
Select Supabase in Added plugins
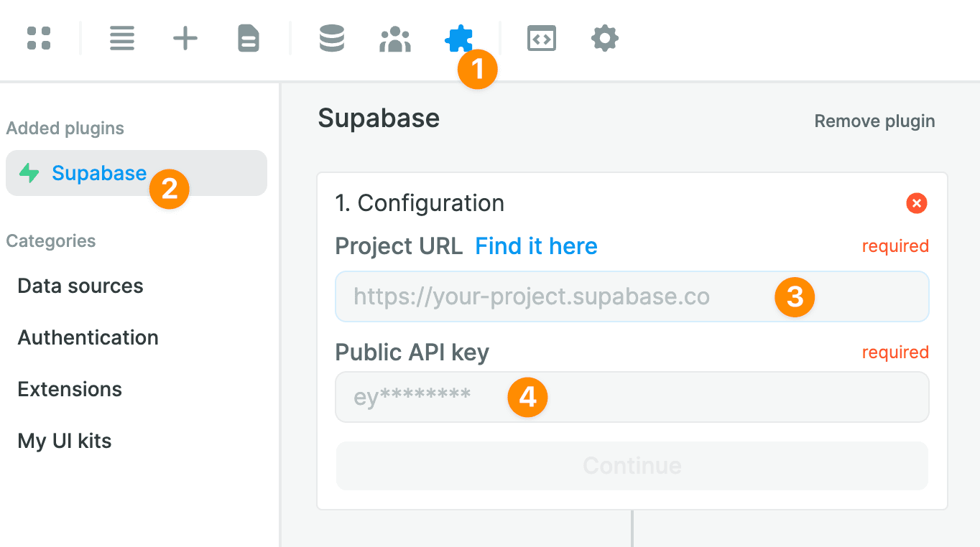point(137,173)
